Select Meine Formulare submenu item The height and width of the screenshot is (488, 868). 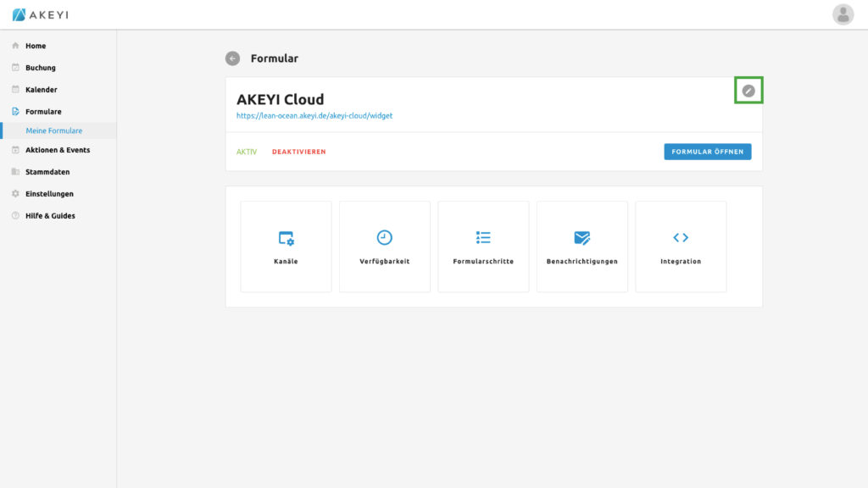coord(54,130)
